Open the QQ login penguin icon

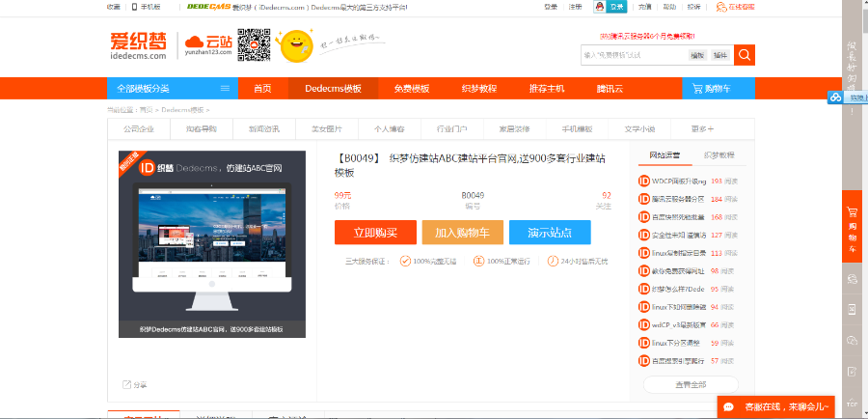(602, 7)
